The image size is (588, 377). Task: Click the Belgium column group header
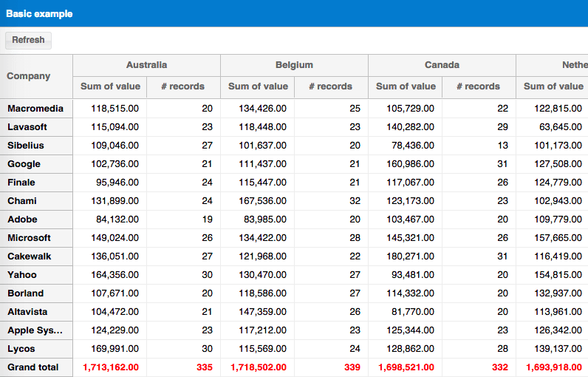point(295,65)
